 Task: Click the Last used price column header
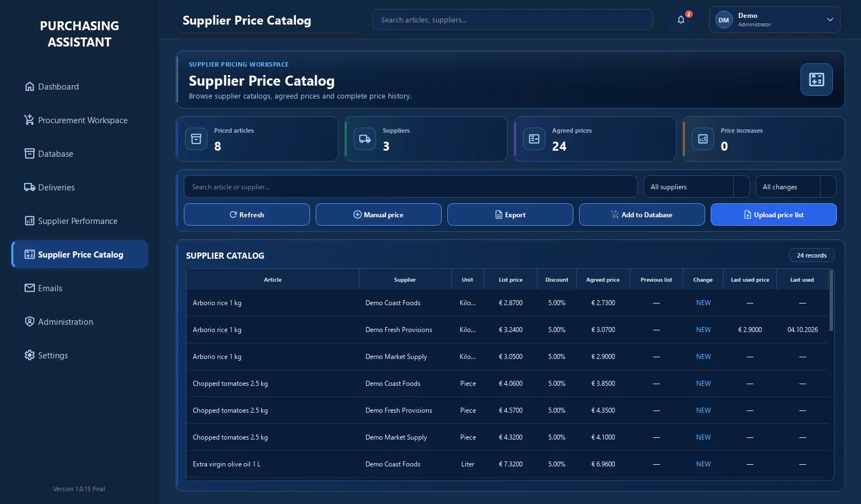tap(750, 279)
